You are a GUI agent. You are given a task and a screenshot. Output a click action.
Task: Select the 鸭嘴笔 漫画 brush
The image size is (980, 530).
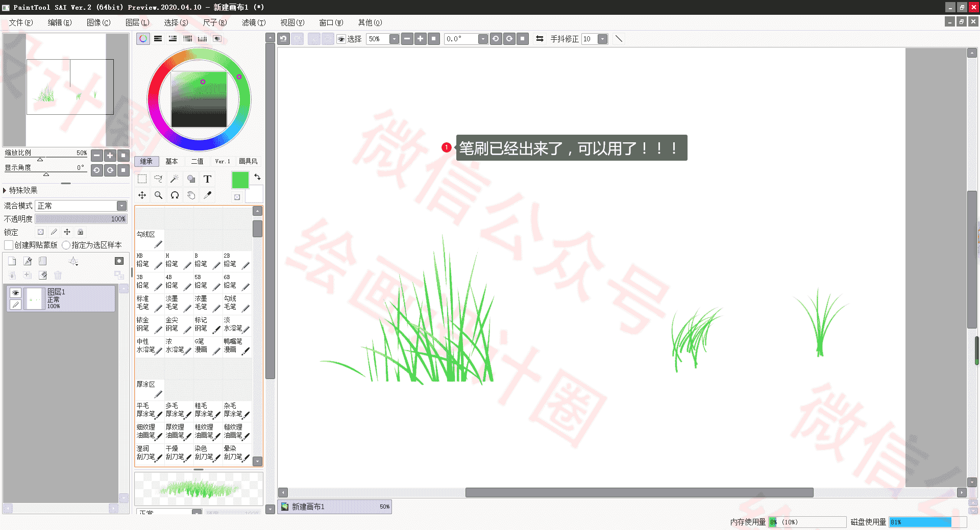click(237, 346)
